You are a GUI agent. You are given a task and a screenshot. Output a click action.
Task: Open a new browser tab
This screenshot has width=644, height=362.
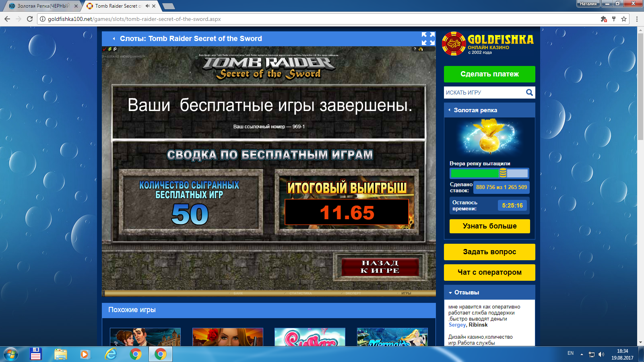click(168, 6)
